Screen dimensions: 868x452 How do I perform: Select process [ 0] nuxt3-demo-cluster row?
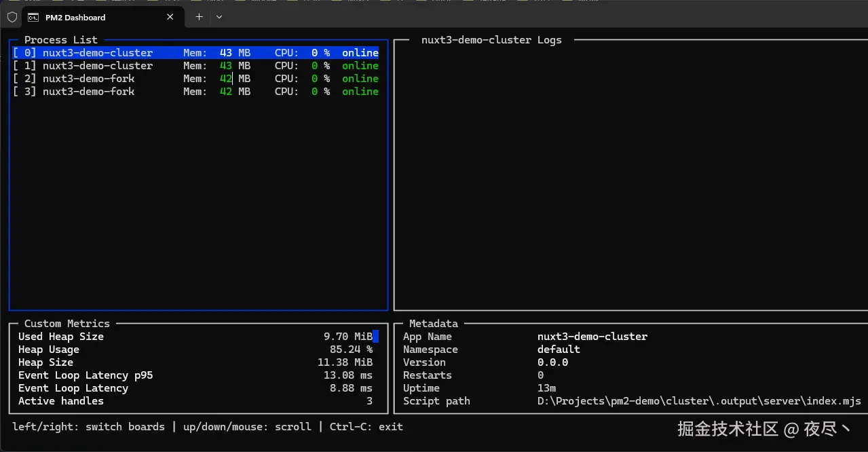[195, 53]
